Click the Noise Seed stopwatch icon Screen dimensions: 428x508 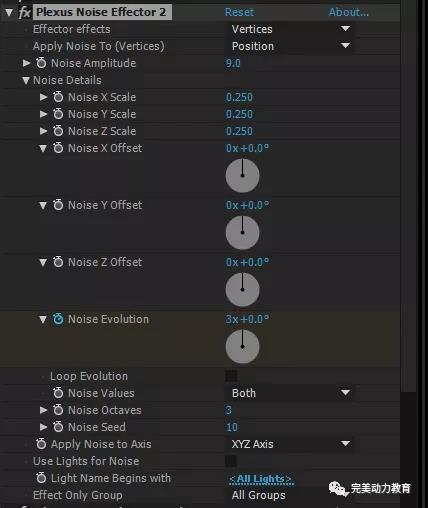coord(58,427)
